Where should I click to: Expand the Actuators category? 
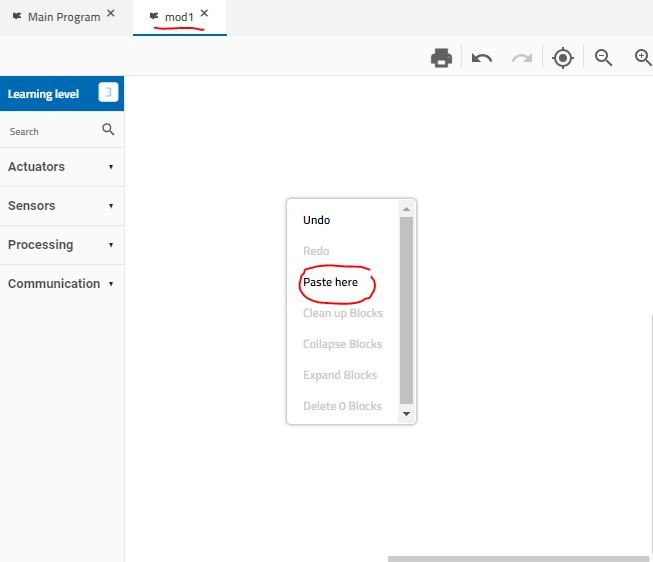click(61, 167)
